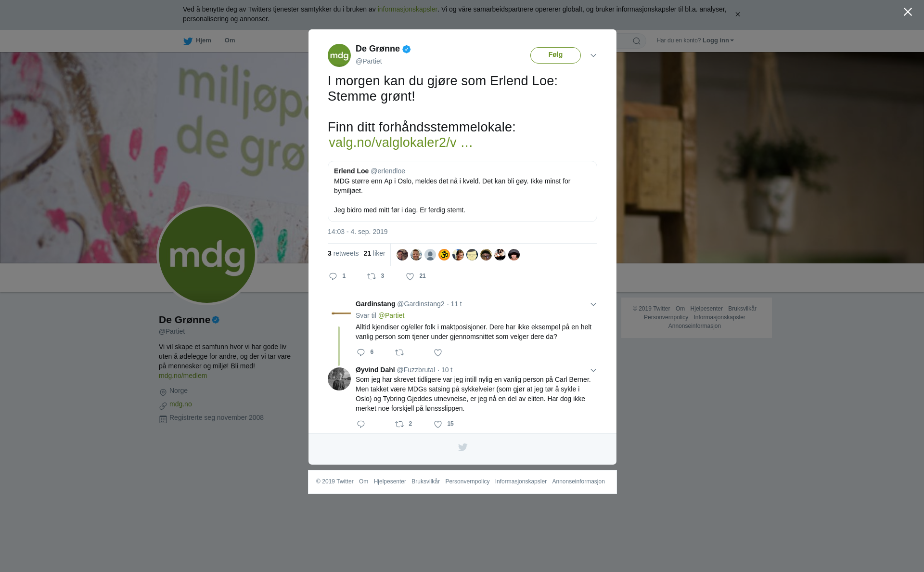The height and width of the screenshot is (572, 924).
Task: View the 21 liker list
Action: point(374,253)
